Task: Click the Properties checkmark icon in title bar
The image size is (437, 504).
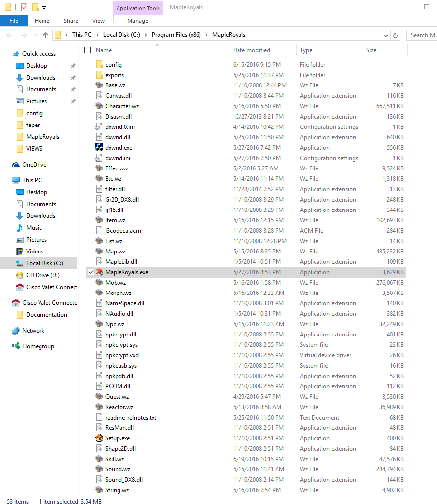Action: tap(24, 7)
